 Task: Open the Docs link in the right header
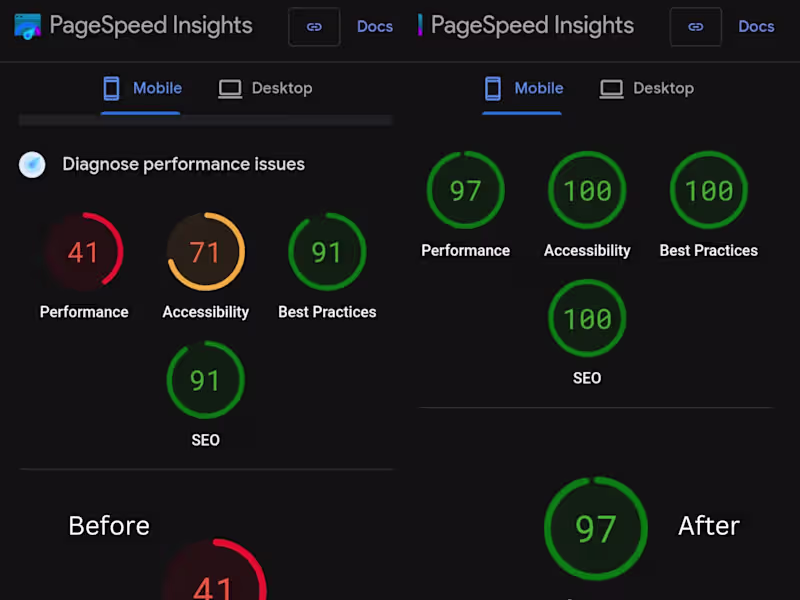pos(756,27)
